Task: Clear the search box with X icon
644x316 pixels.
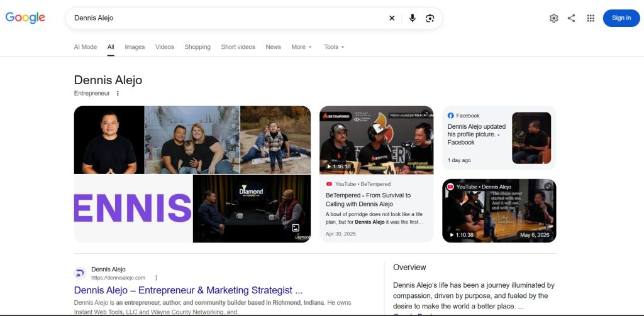Action: click(392, 18)
